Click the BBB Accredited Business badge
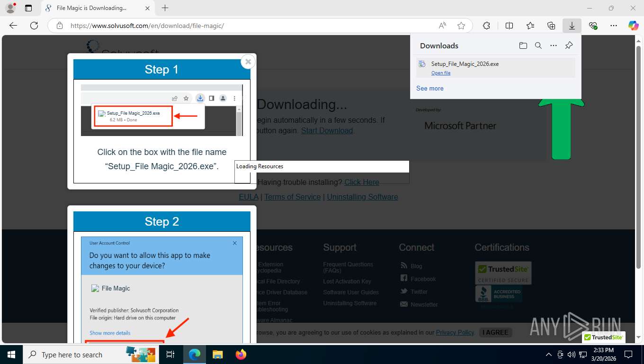 pos(499,294)
